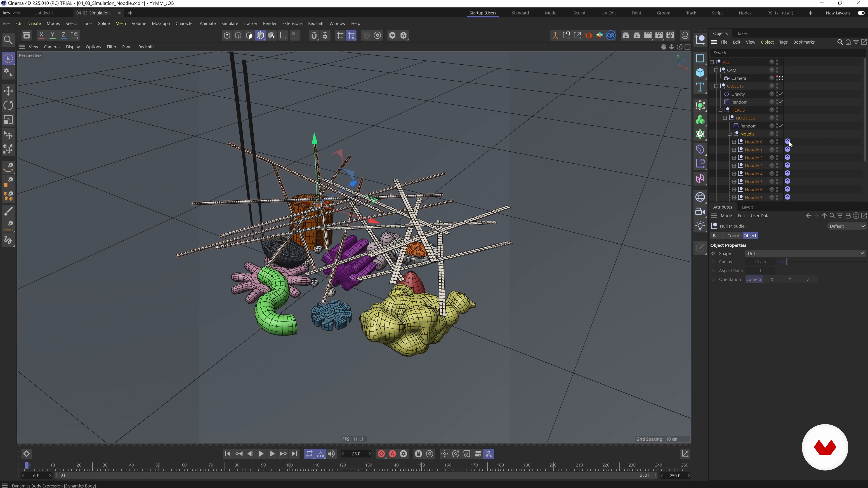Viewport: 868px width, 488px height.
Task: Select Camera orientation option
Action: [x=754, y=279]
